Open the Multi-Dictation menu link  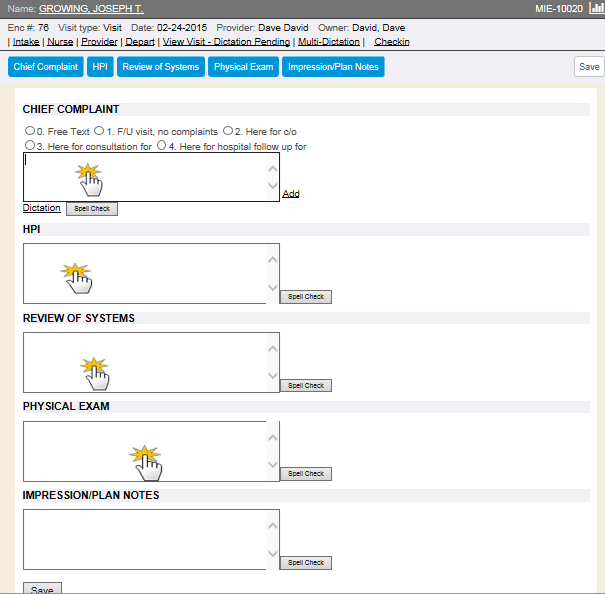tap(329, 42)
